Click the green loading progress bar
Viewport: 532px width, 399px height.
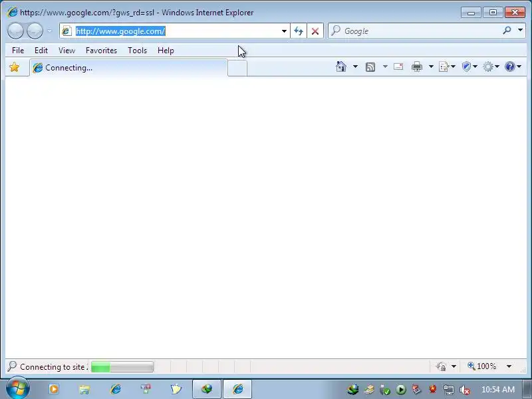point(122,367)
